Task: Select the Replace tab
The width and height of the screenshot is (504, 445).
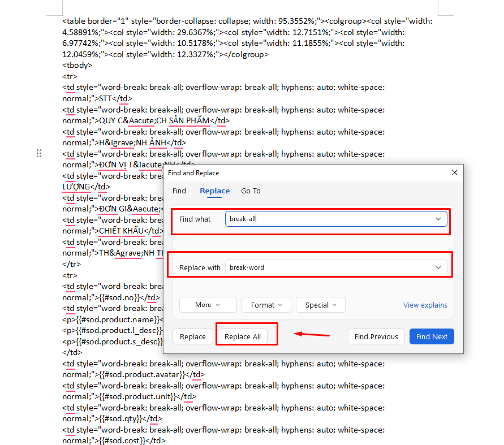Action: tap(214, 191)
